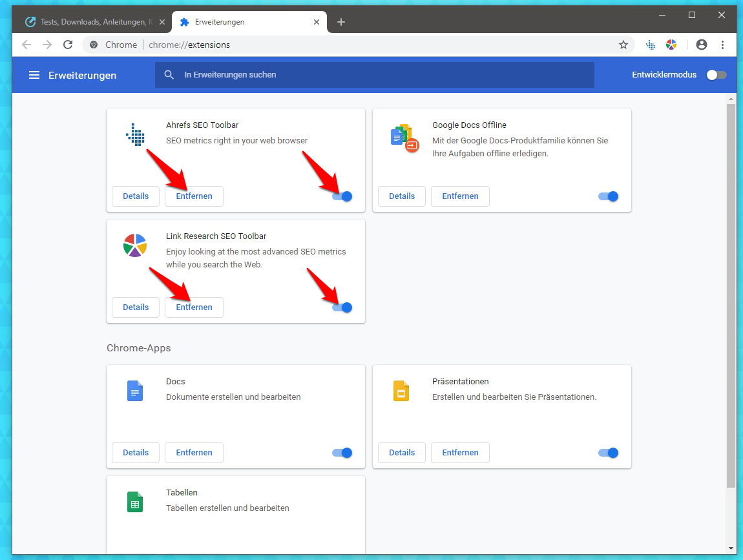This screenshot has width=743, height=560.
Task: Click 'Dokumente erstellen und bearbeiten' text
Action: click(233, 397)
